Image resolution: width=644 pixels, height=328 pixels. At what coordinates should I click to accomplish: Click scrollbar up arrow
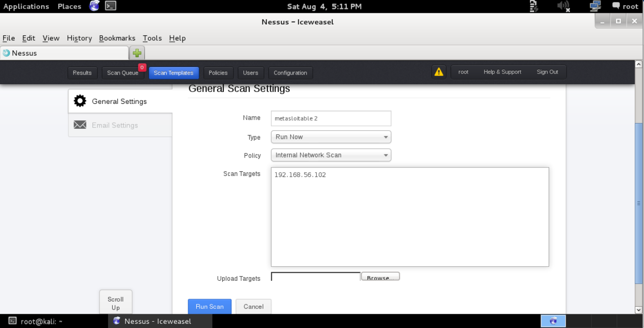click(639, 64)
